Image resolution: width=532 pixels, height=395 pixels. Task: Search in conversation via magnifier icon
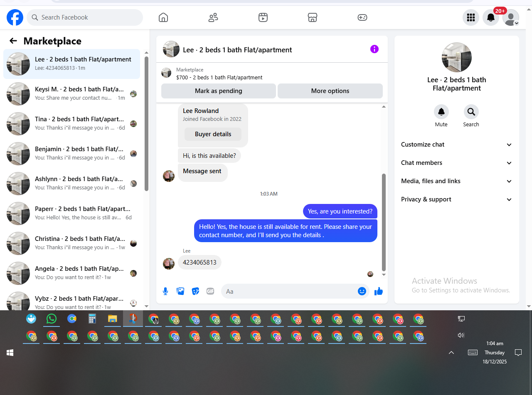pos(471,112)
